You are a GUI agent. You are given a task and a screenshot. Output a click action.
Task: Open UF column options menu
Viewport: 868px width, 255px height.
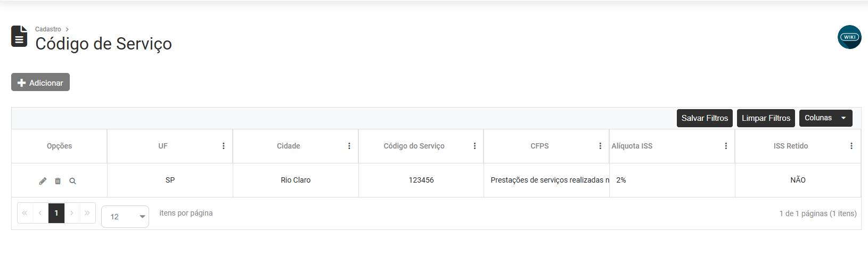tap(224, 146)
